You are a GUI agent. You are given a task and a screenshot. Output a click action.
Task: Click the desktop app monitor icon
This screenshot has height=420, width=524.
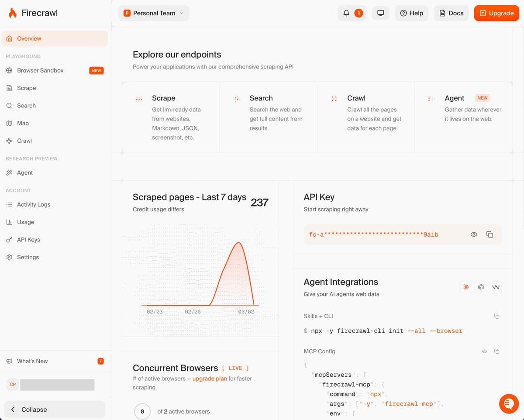[x=380, y=13]
